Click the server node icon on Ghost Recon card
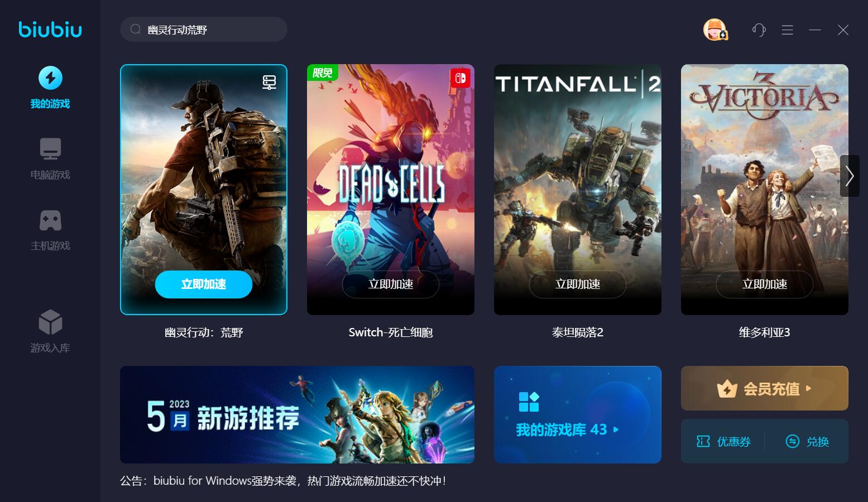The width and height of the screenshot is (868, 502). pyautogui.click(x=270, y=83)
